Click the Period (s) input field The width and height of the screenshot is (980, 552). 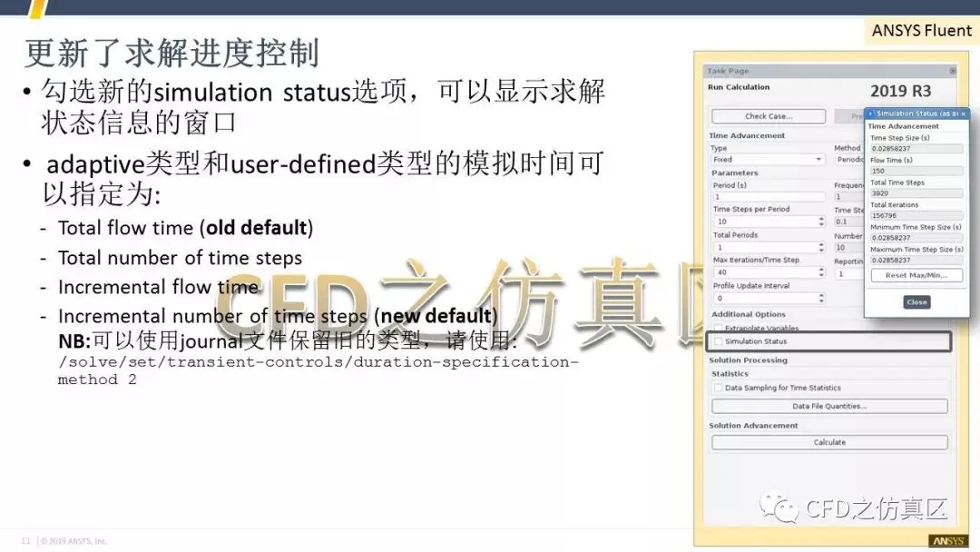pos(769,196)
